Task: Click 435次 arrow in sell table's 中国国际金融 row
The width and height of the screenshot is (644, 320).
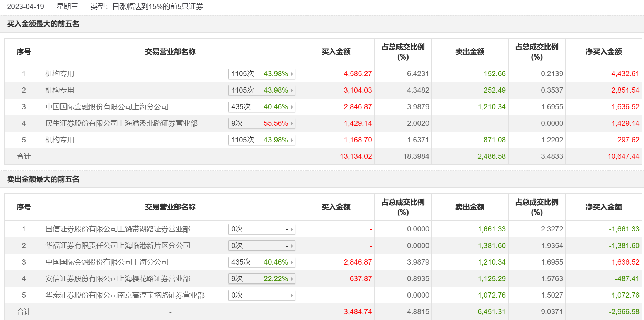Action: [x=292, y=262]
